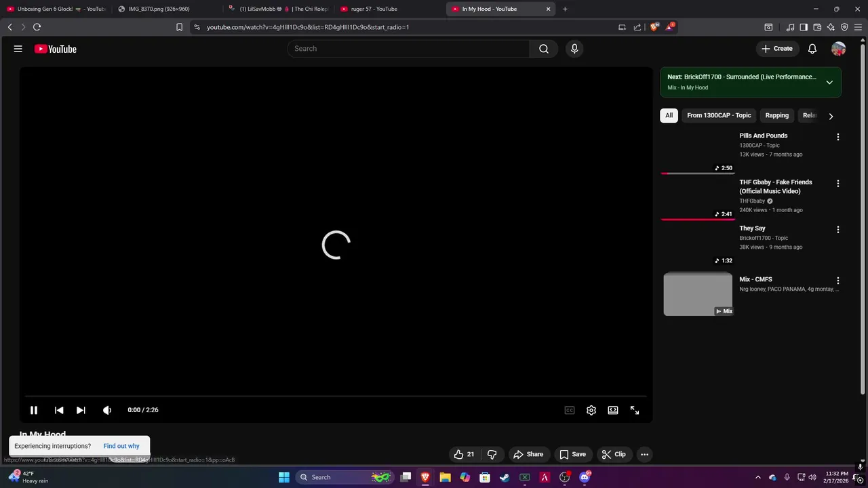Open the Brave main menu
The height and width of the screenshot is (488, 868).
(x=858, y=27)
